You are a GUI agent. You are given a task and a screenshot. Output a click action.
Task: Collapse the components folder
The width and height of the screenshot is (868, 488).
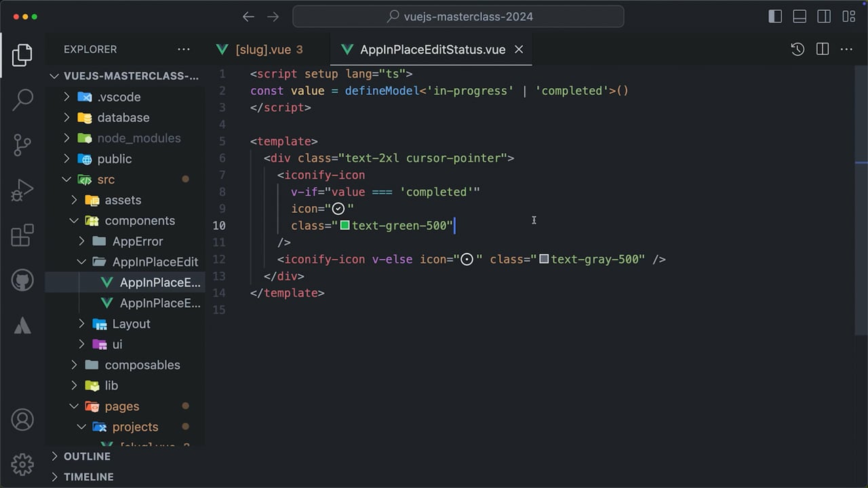(x=125, y=221)
